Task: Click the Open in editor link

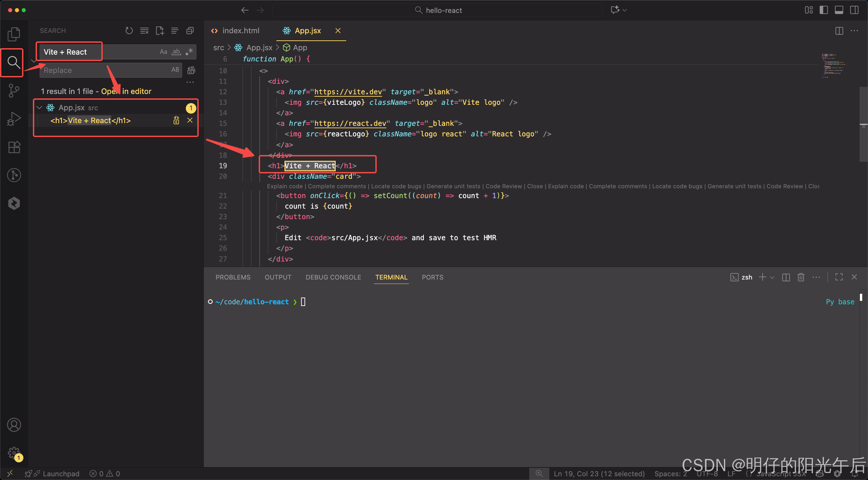Action: click(x=126, y=91)
